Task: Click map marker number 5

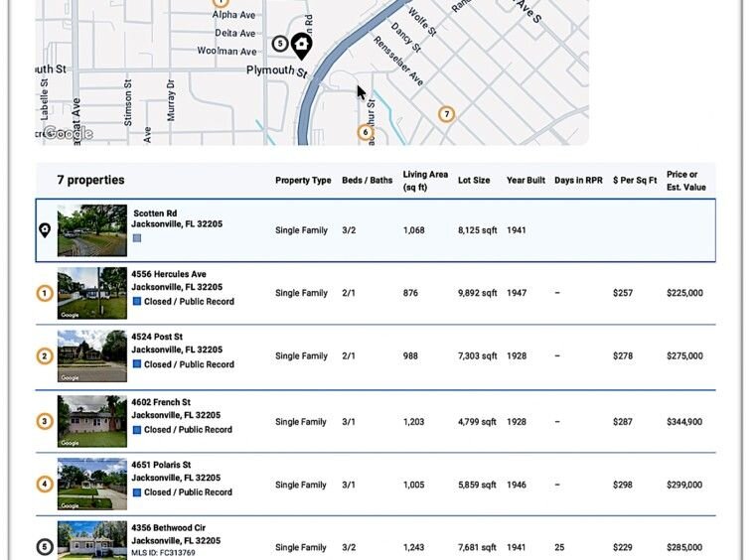Action: coord(280,44)
